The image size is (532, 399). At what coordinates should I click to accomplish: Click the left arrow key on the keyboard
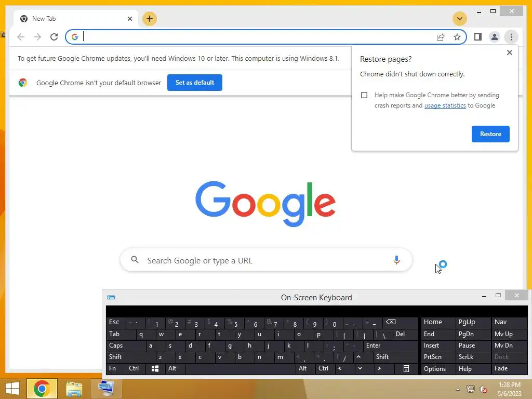(x=344, y=368)
